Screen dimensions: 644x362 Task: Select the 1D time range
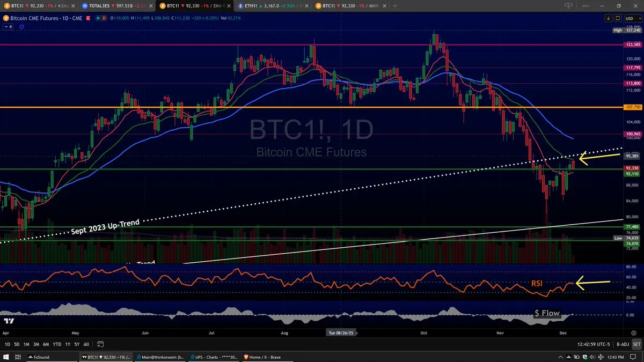coord(8,344)
